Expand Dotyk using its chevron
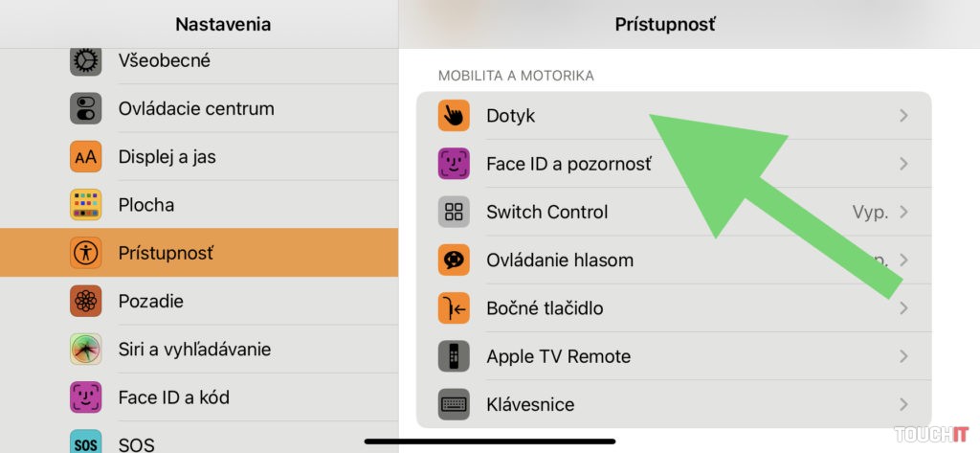 (x=903, y=116)
